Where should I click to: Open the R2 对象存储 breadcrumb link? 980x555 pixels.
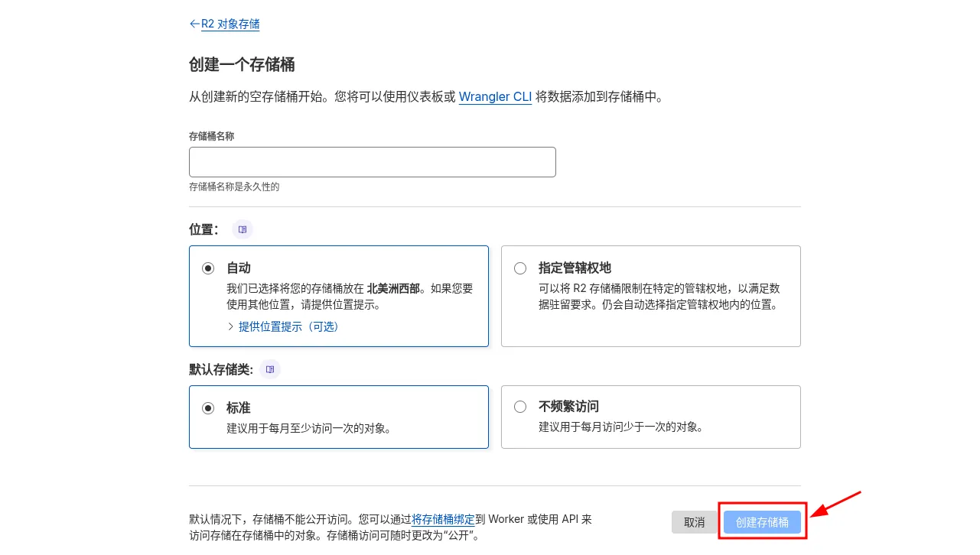[x=230, y=24]
